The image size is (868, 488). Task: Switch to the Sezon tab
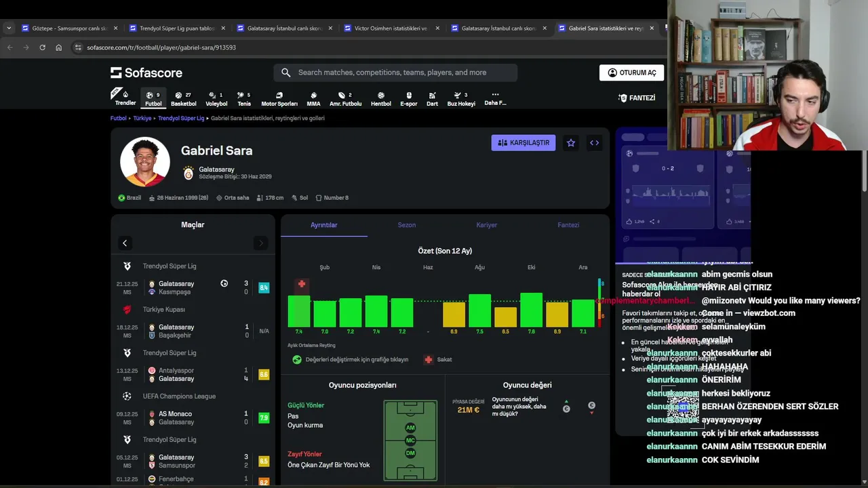pyautogui.click(x=407, y=225)
